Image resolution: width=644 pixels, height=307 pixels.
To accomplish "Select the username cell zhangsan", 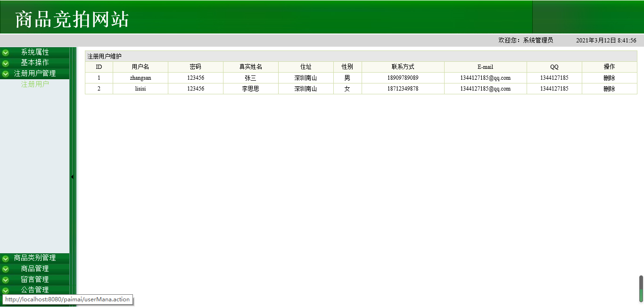I will point(140,78).
